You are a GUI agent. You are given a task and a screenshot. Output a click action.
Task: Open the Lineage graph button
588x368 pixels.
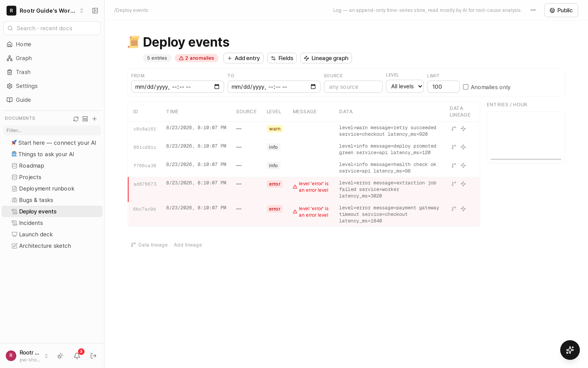(326, 58)
